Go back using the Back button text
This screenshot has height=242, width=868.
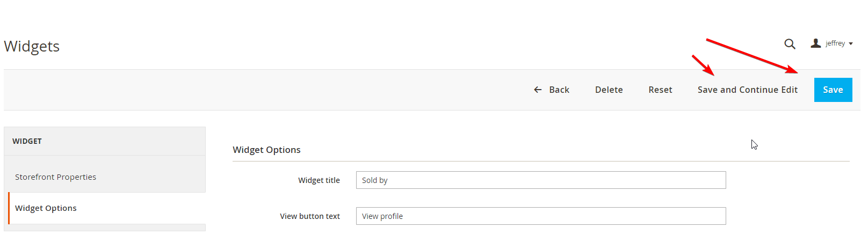(x=559, y=90)
